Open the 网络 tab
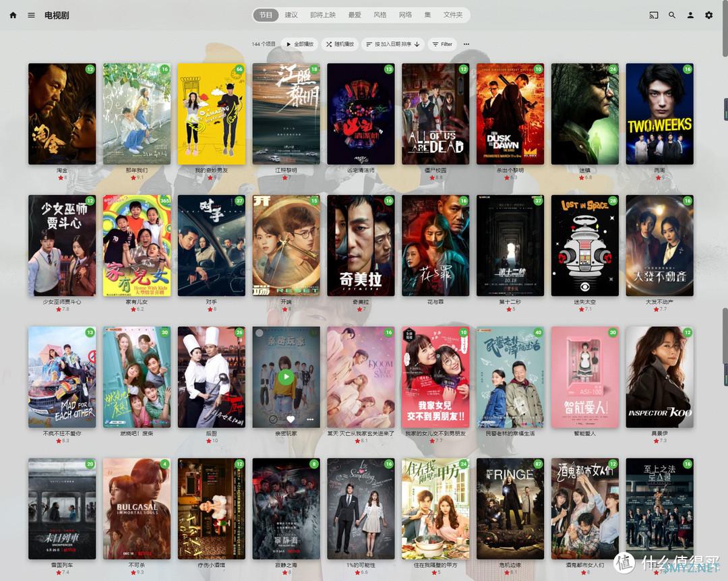This screenshot has height=581, width=728. [x=405, y=15]
